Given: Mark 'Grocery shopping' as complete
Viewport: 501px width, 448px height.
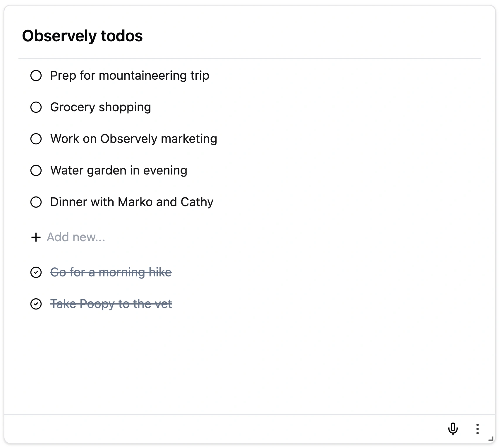Looking at the screenshot, I should point(36,107).
